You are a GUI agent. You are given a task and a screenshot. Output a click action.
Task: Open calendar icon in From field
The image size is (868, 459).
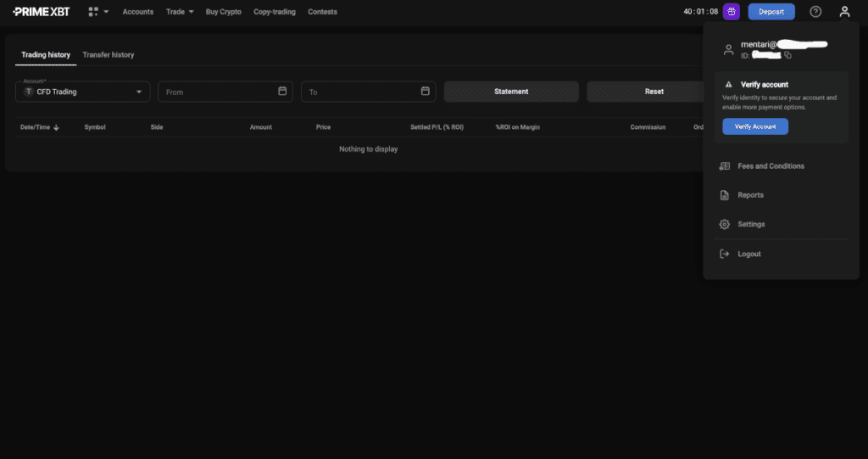click(x=282, y=91)
